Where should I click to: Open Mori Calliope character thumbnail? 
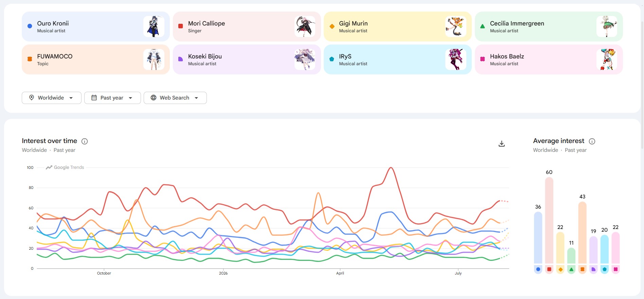pos(305,27)
